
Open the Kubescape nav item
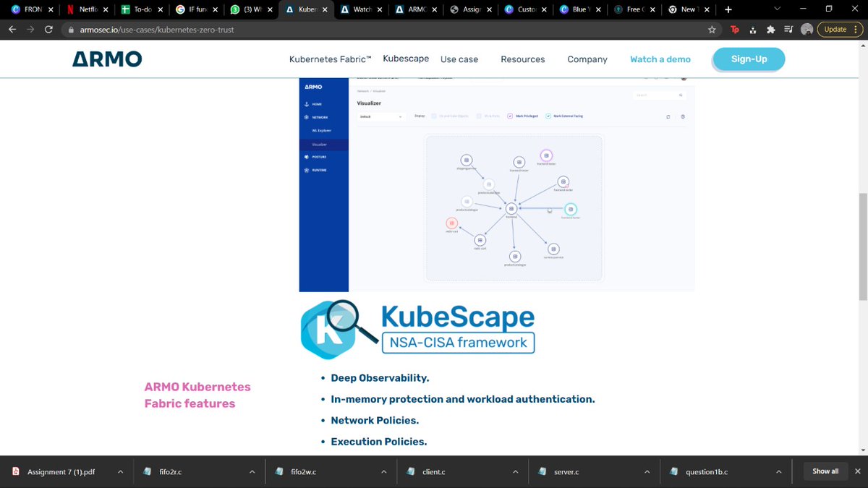pyautogui.click(x=406, y=59)
